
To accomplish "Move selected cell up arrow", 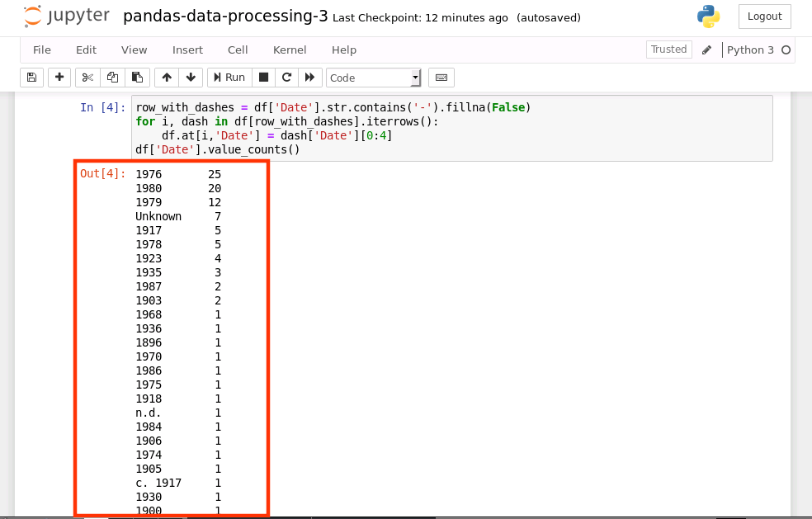I will [x=167, y=78].
